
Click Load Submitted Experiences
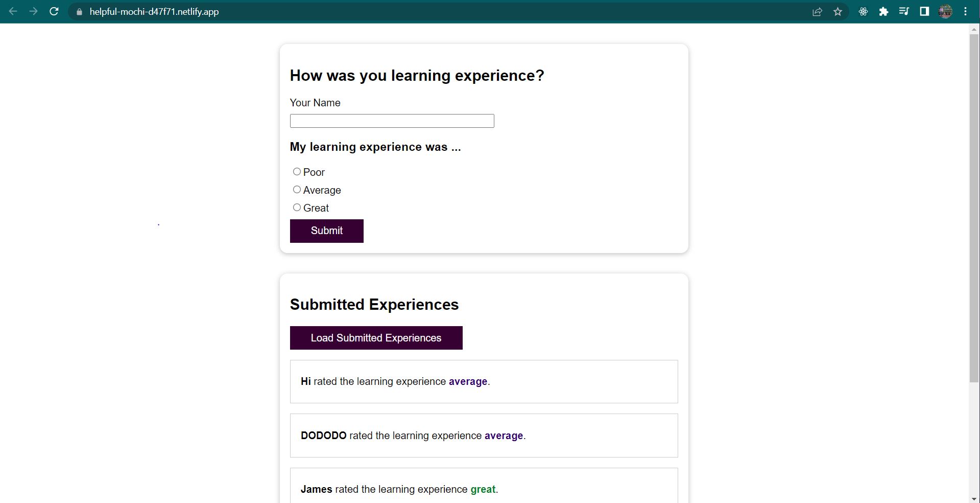(x=376, y=337)
